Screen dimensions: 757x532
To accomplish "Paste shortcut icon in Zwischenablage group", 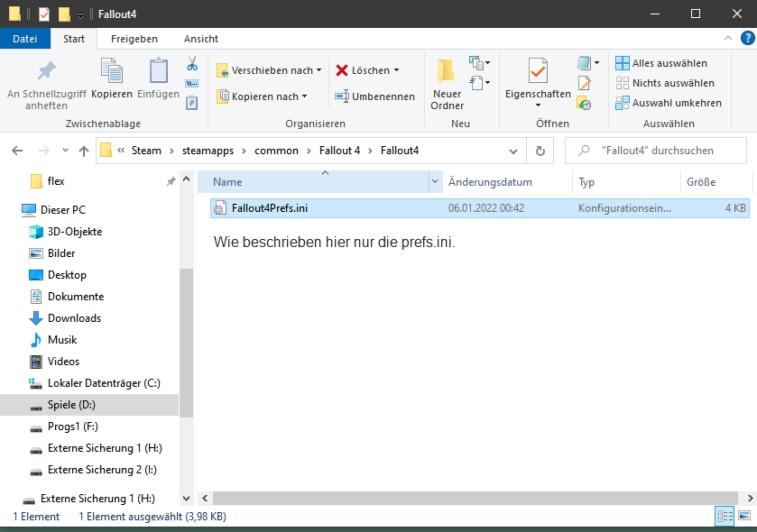I will (x=192, y=103).
